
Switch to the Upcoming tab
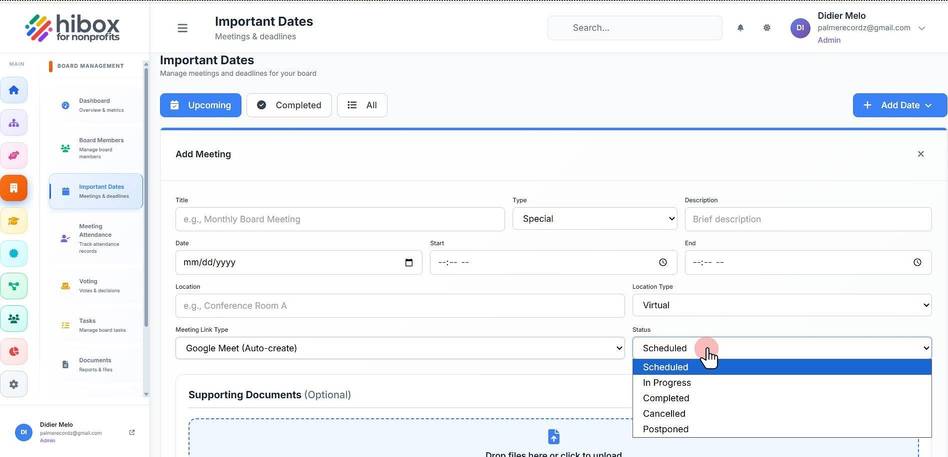point(201,105)
